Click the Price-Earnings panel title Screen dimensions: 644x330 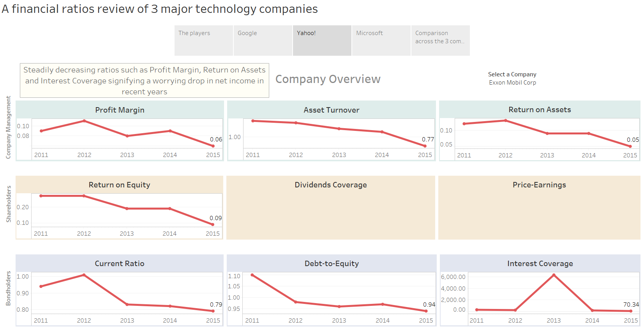539,185
